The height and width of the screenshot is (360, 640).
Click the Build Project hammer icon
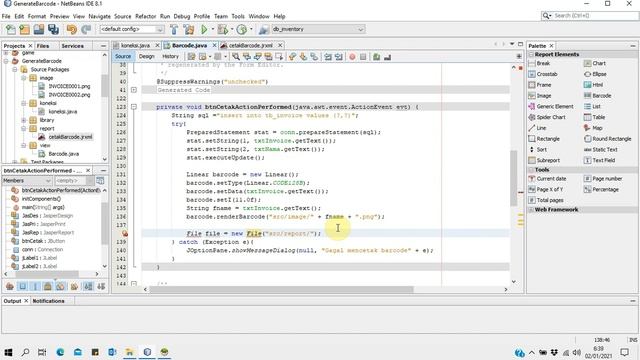(x=174, y=29)
